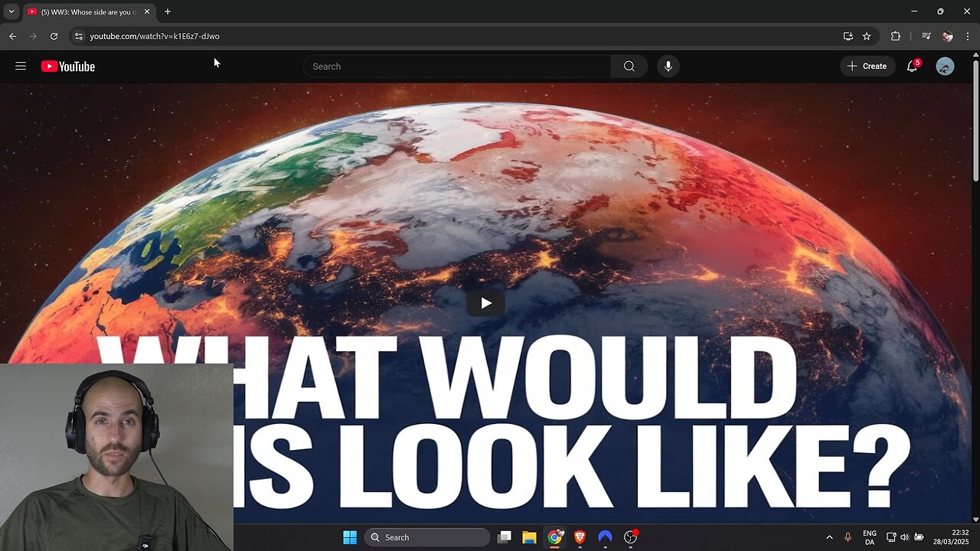Go to the YouTube home logo
This screenshot has width=980, height=551.
pos(68,67)
